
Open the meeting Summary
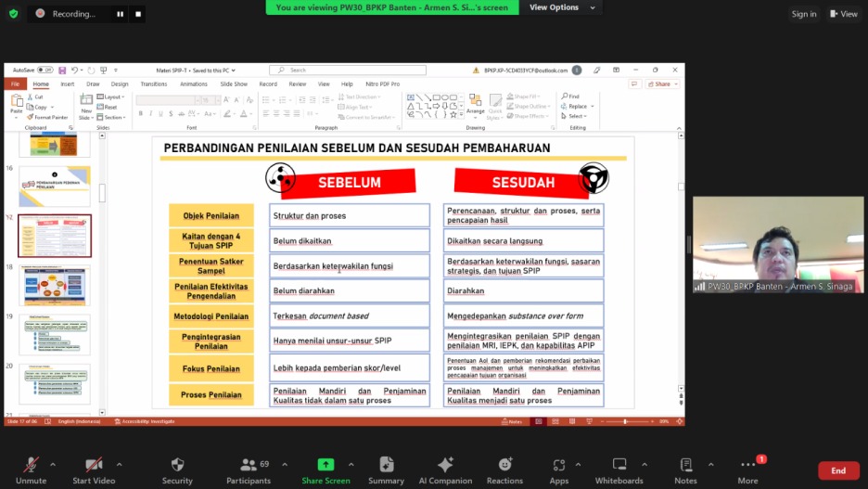[386, 469]
